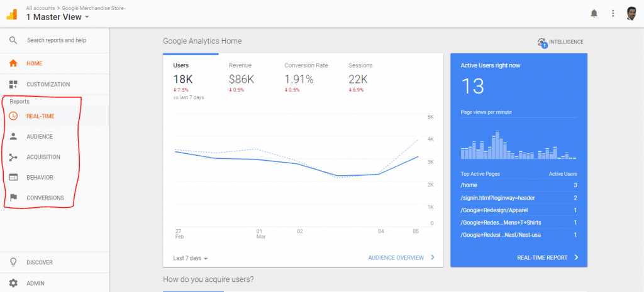Click the Customization grid icon
644x292 pixels.
click(13, 85)
